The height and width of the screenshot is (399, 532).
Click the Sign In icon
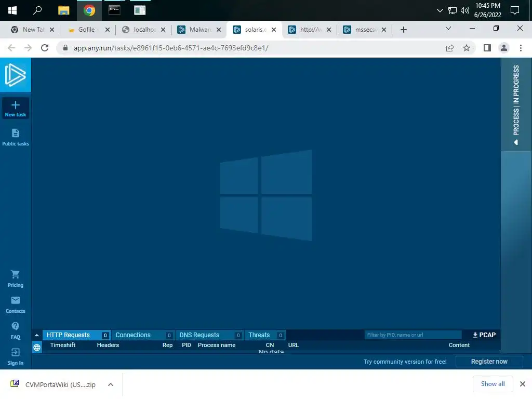[15, 352]
